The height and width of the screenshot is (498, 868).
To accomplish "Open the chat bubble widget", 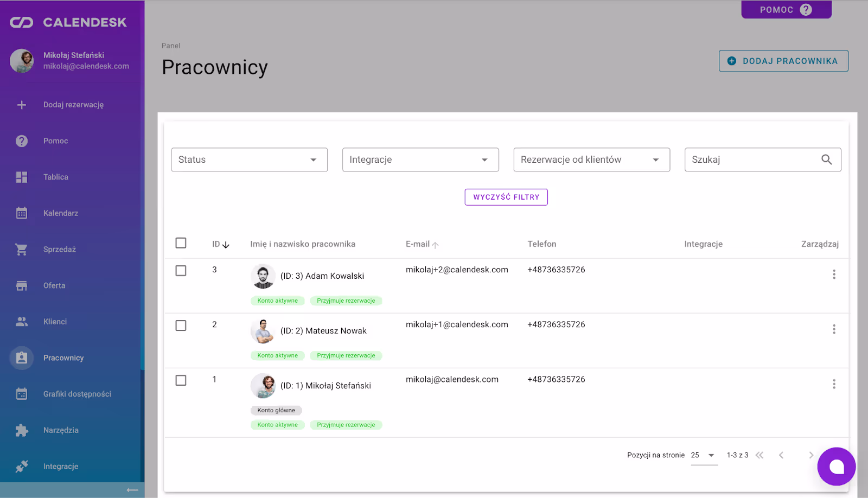I will (836, 467).
